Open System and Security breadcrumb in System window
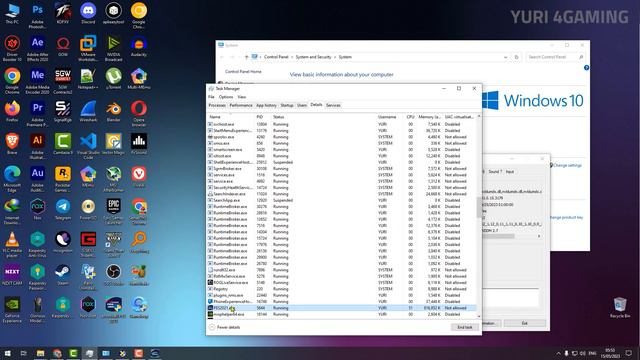 pyautogui.click(x=313, y=57)
